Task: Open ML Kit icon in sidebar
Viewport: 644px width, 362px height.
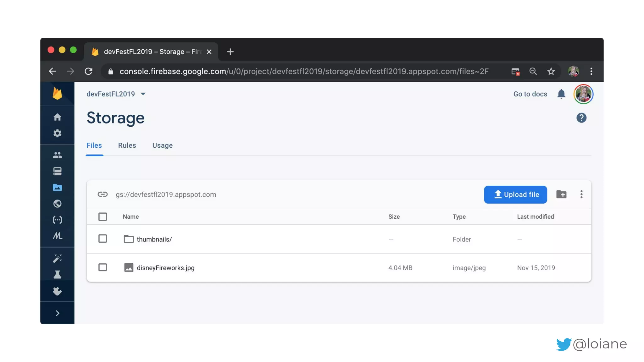Action: pyautogui.click(x=57, y=236)
